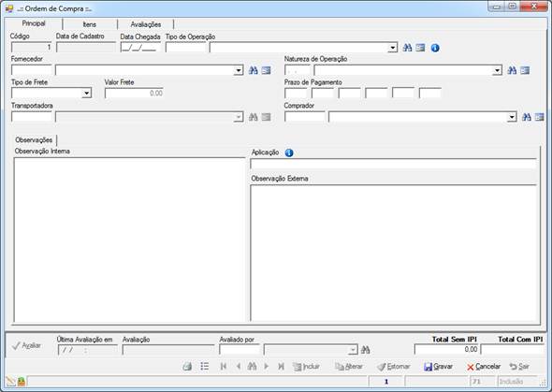The height and width of the screenshot is (392, 552).
Task: Expand Transportadora dropdown
Action: click(x=239, y=117)
